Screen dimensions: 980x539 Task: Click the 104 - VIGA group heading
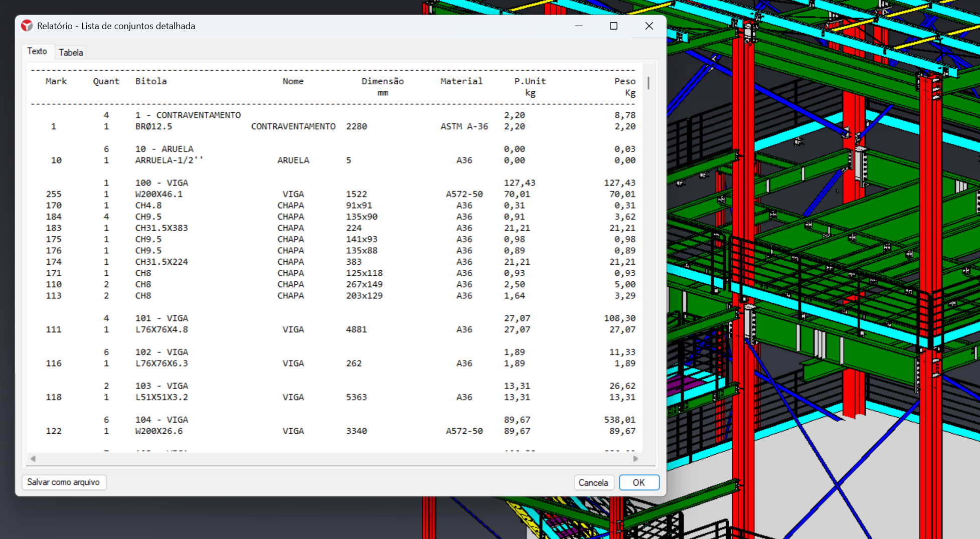(161, 420)
